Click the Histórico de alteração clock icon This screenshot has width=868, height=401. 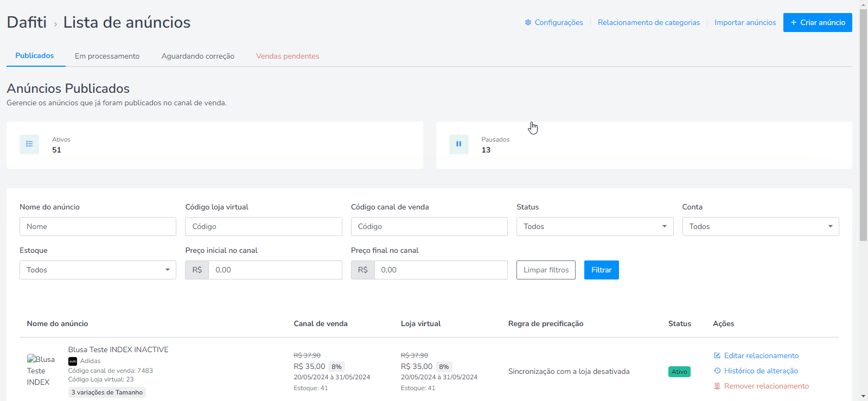717,371
